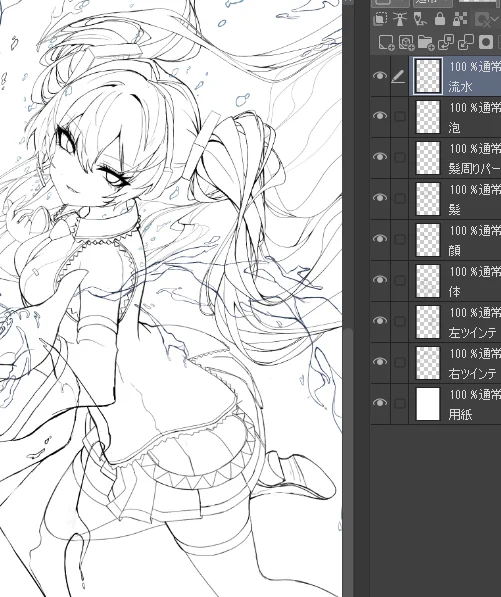This screenshot has width=501, height=597.
Task: Click pen editing icon on 流水 layer
Action: click(x=398, y=77)
